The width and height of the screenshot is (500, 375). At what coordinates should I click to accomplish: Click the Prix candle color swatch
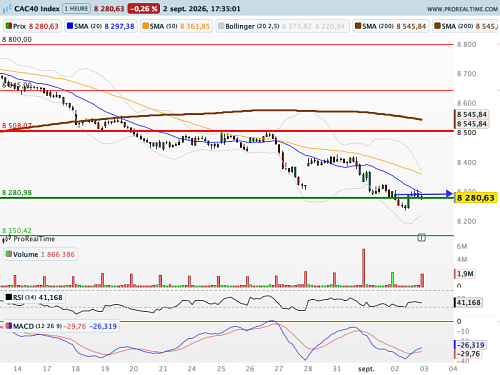[8, 26]
